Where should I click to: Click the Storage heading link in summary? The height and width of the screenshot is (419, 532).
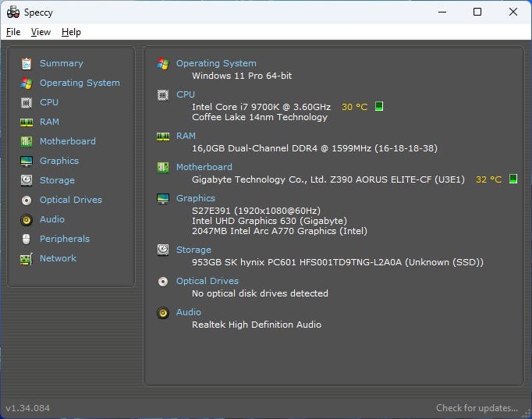(193, 250)
